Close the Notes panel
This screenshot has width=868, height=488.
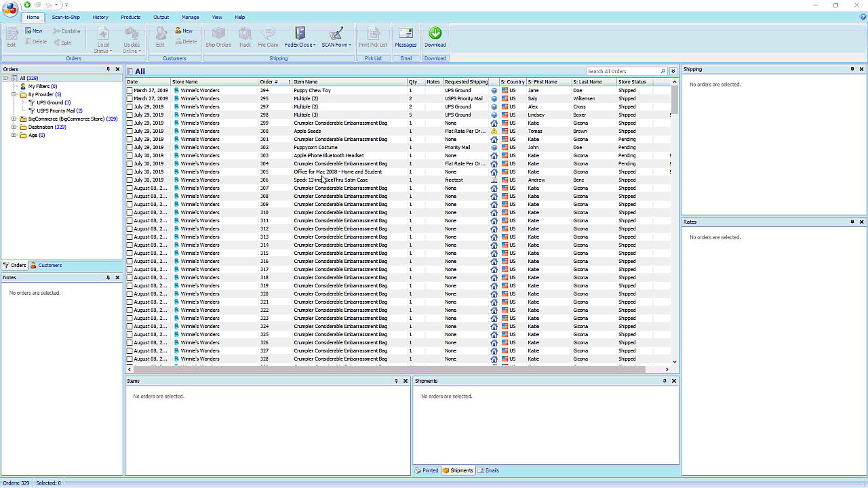[x=117, y=277]
